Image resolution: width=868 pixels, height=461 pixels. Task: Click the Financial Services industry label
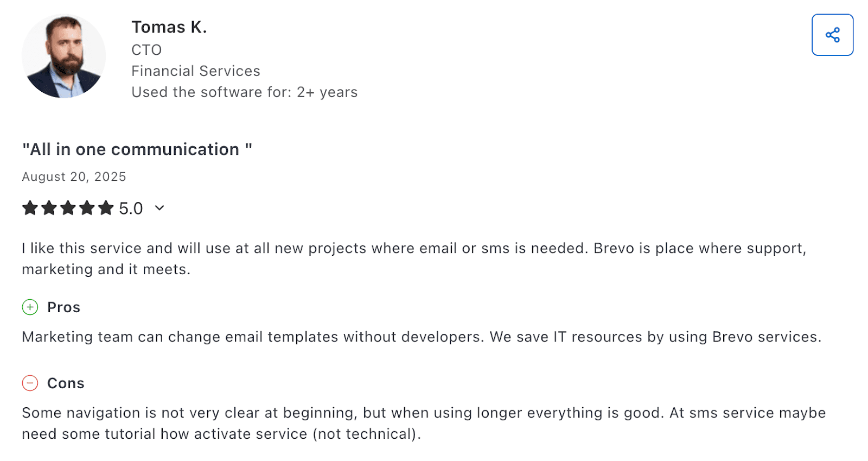[x=195, y=71]
